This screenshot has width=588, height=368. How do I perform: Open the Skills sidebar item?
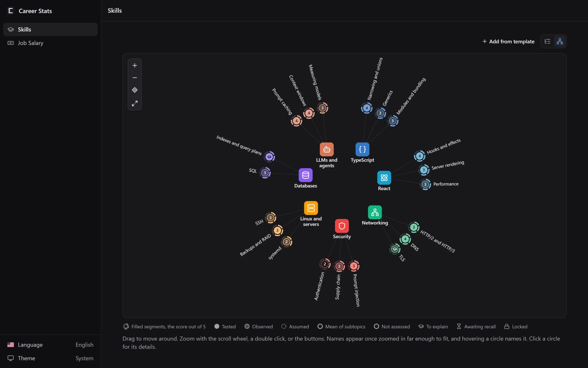[50, 29]
